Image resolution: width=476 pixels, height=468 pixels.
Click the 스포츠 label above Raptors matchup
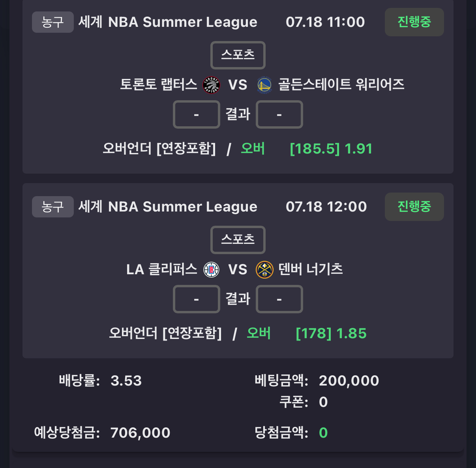point(238,55)
